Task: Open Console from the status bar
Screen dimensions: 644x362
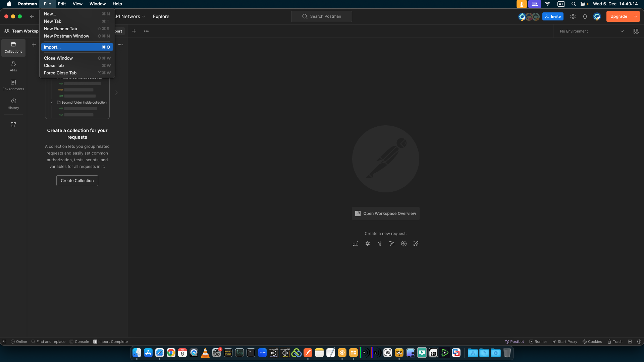Action: [x=79, y=342]
